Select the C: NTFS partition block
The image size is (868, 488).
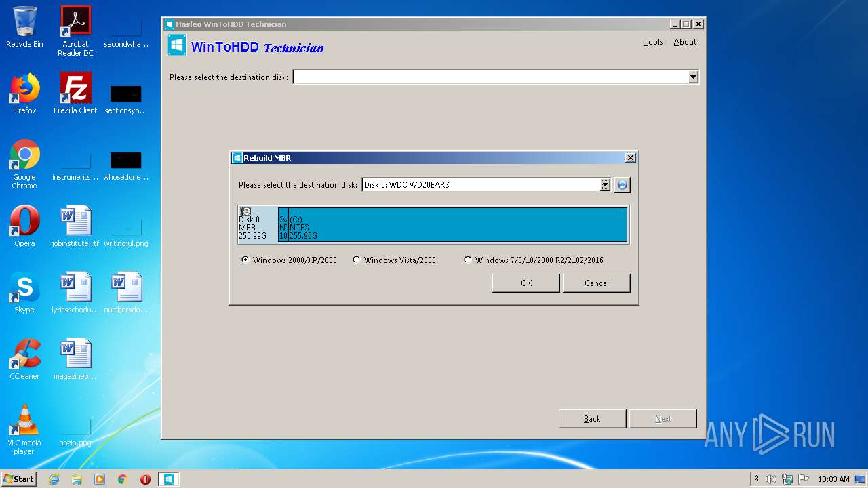458,224
